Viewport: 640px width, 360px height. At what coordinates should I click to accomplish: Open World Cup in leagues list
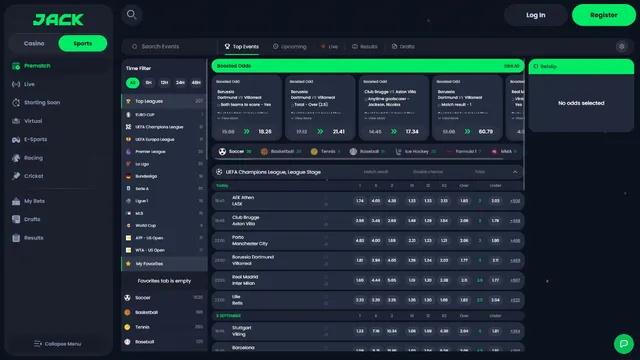(164, 225)
